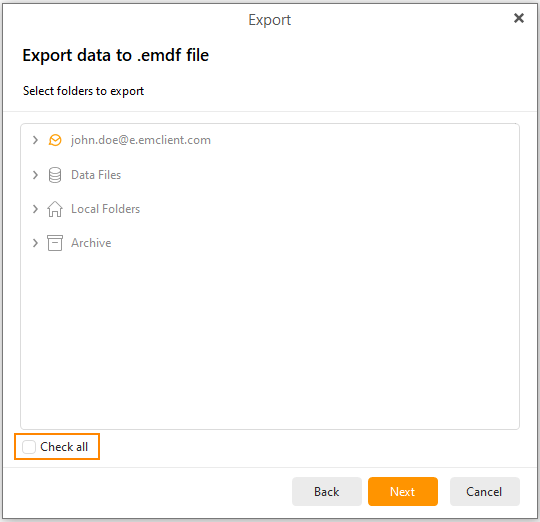Go back to the previous step
The image size is (540, 522).
click(x=326, y=491)
